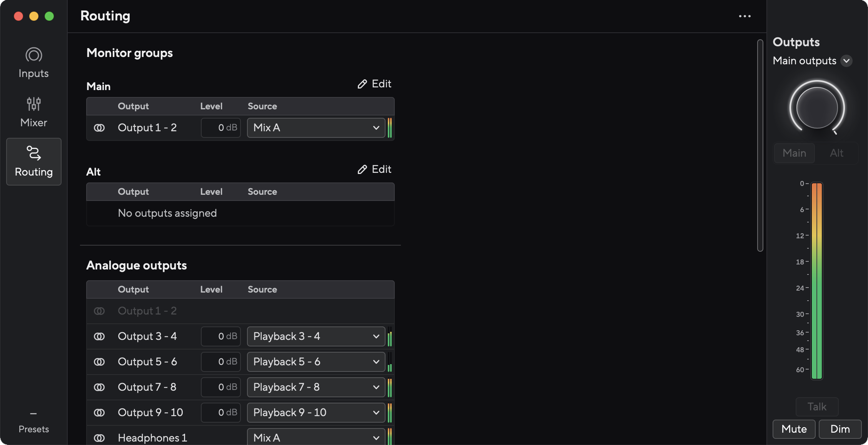Toggle Dim on the outputs
The image size is (868, 445).
click(x=840, y=429)
